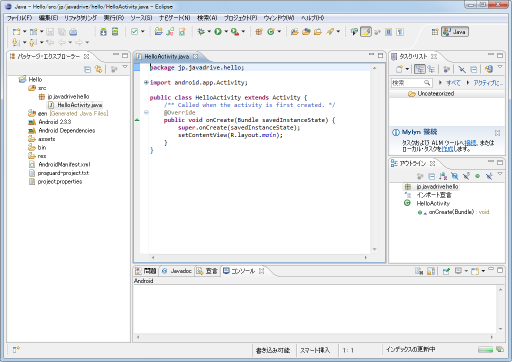Viewport: 512px width, 362px height.
Task: Click the Task List search field
Action: pos(411,82)
